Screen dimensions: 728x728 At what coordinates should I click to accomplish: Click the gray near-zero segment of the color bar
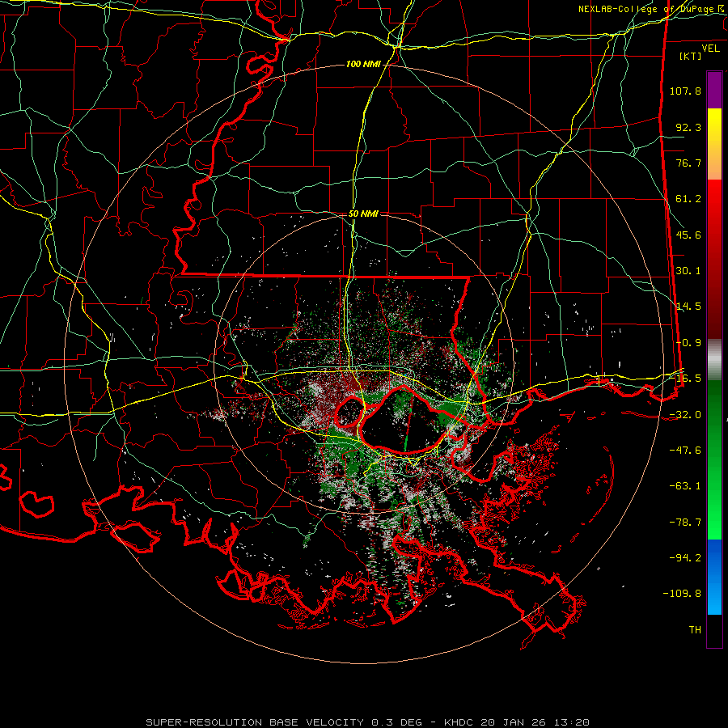(x=714, y=360)
